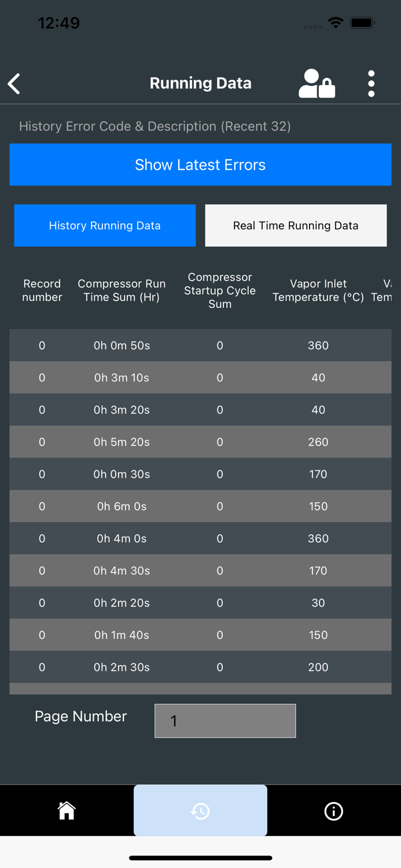Select Compressor Run Time Sum column header
The image size is (401, 868).
coord(122,290)
